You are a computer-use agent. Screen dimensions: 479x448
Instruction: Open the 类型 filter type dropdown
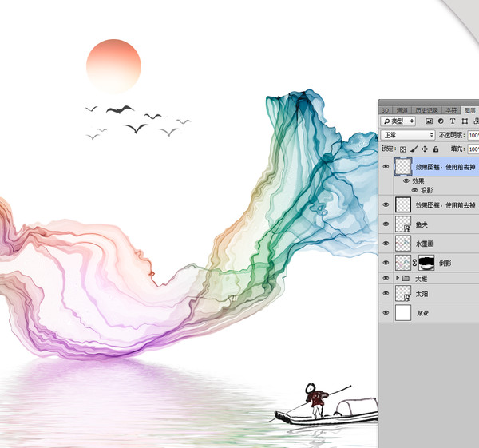pos(398,121)
